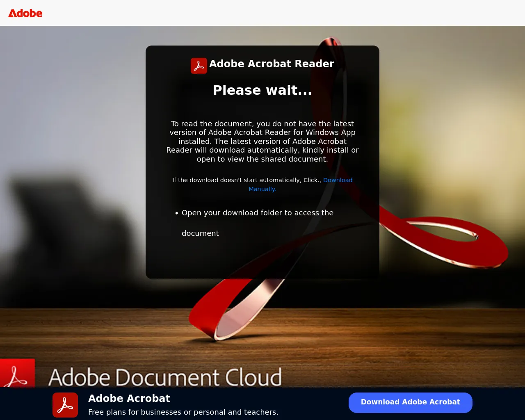This screenshot has height=420, width=525.
Task: Click the 'Adobe Document Cloud' text
Action: point(165,377)
